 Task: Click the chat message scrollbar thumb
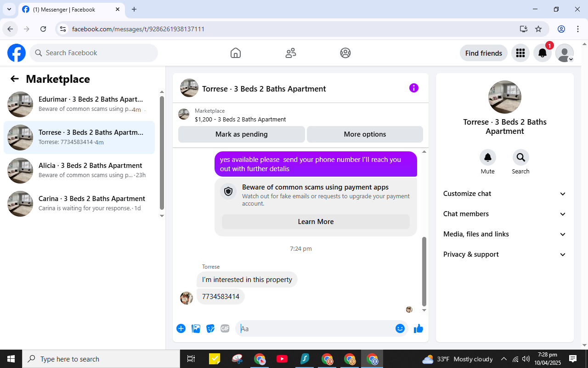pos(424,271)
